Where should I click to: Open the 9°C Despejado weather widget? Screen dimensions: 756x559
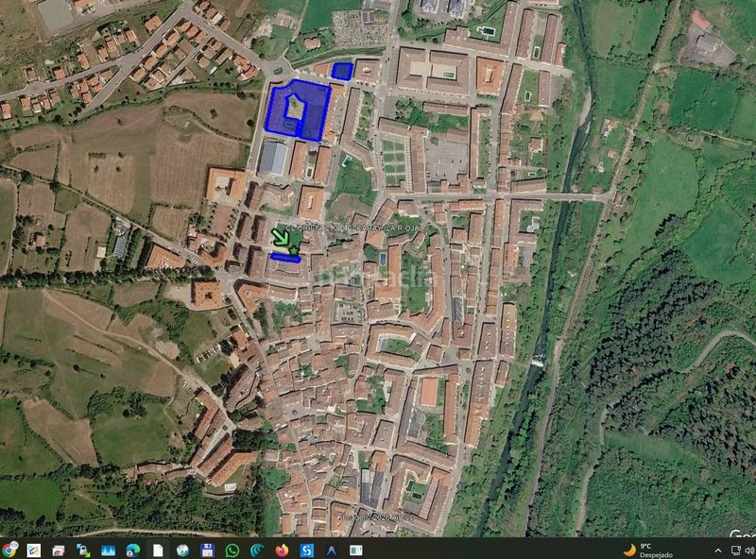point(647,550)
